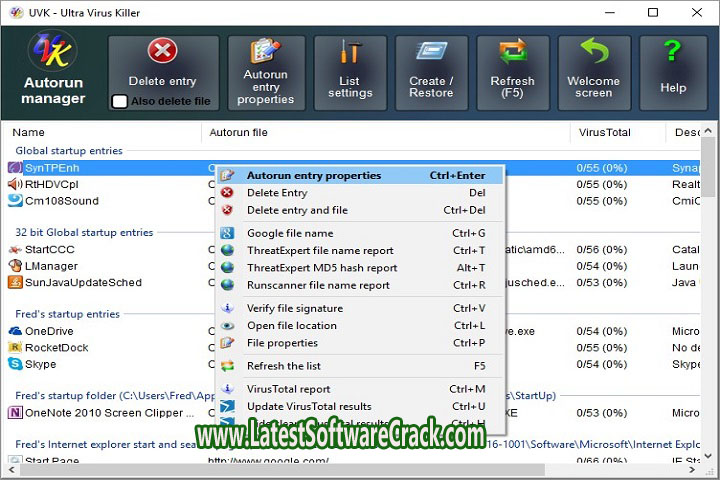The image size is (720, 480).
Task: Open Autorun entry properties toolbar button
Action: [x=266, y=73]
